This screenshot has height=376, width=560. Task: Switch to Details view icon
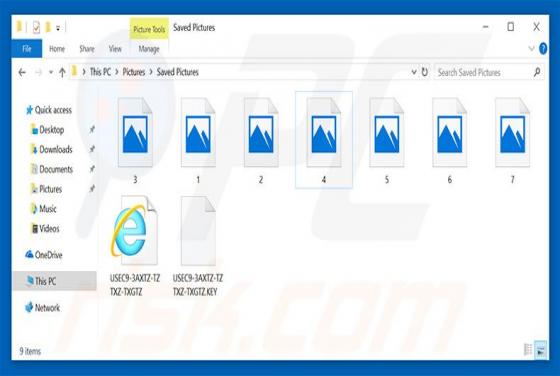tap(528, 349)
